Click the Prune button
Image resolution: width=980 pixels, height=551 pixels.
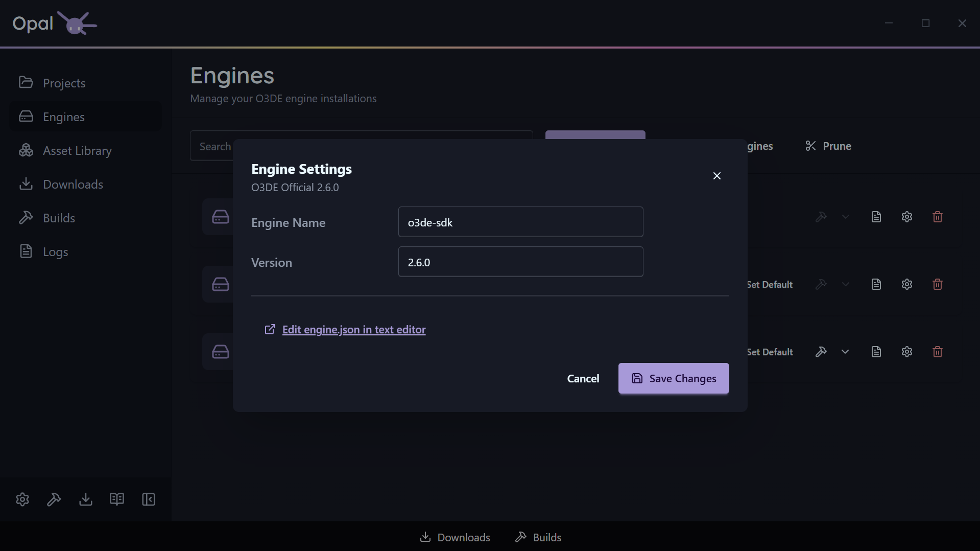point(828,146)
